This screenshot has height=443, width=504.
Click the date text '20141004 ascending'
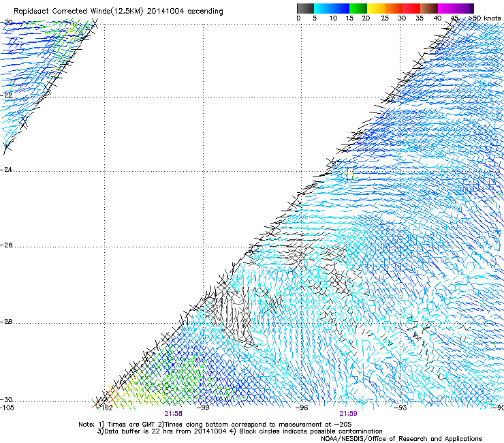coord(185,12)
